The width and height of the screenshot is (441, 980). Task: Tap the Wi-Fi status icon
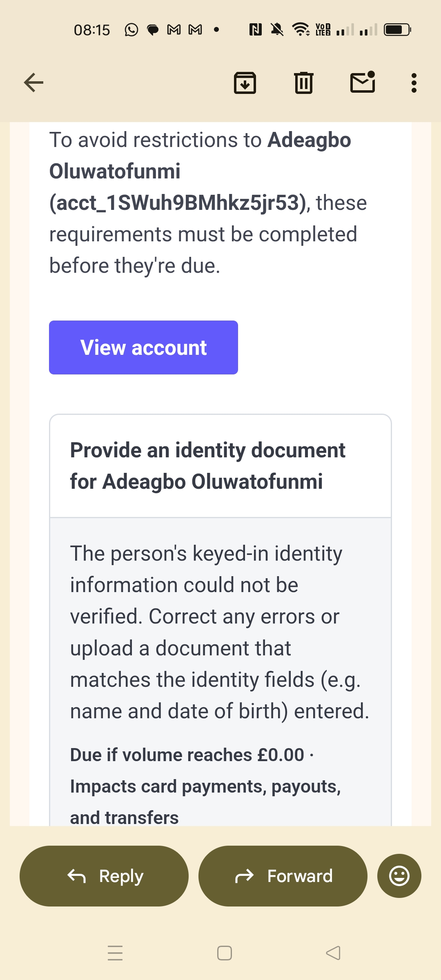click(x=301, y=30)
